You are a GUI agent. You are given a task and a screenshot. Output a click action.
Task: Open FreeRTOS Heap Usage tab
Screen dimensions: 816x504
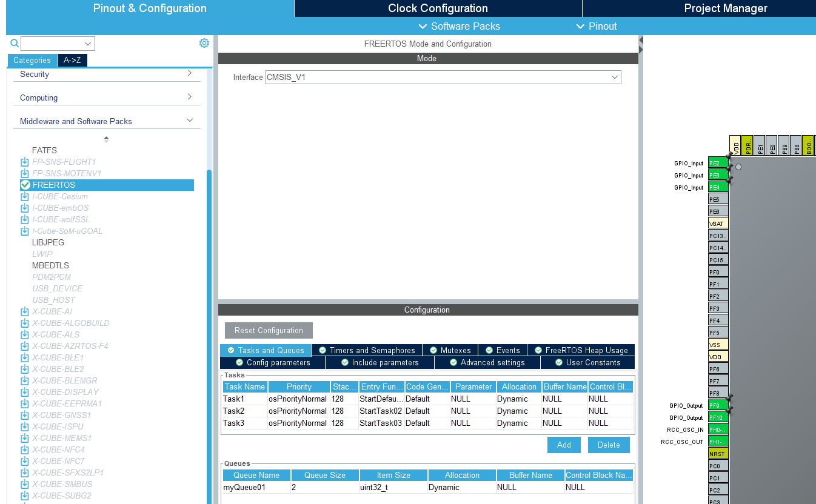581,350
